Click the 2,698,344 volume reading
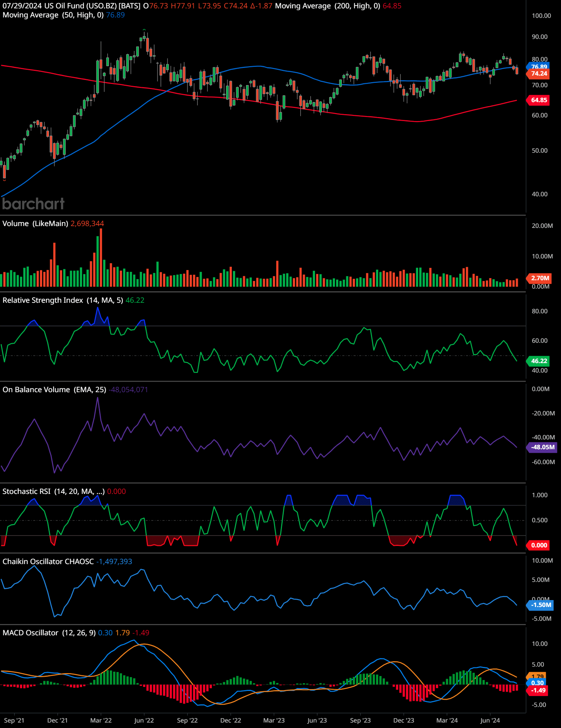561x728 pixels. 87,224
